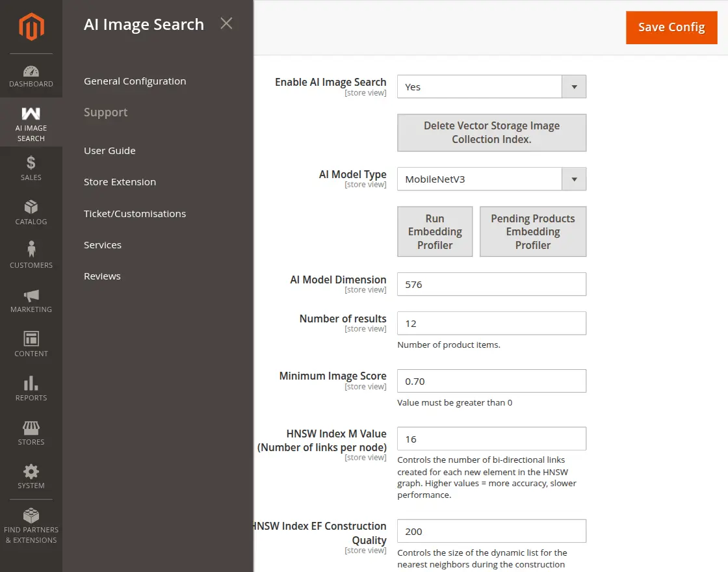This screenshot has width=728, height=572.
Task: Open the Dashboard from the sidebar
Action: click(x=31, y=73)
